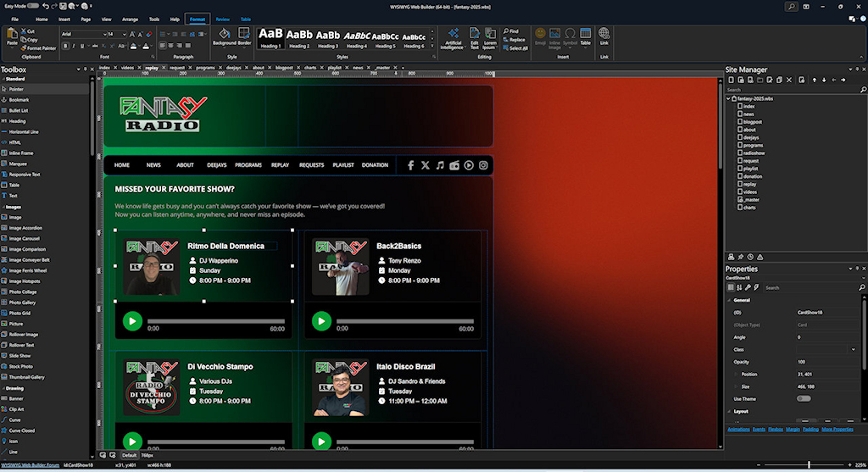This screenshot has width=868, height=472.
Task: Switch to the programs document tab
Action: [205, 68]
